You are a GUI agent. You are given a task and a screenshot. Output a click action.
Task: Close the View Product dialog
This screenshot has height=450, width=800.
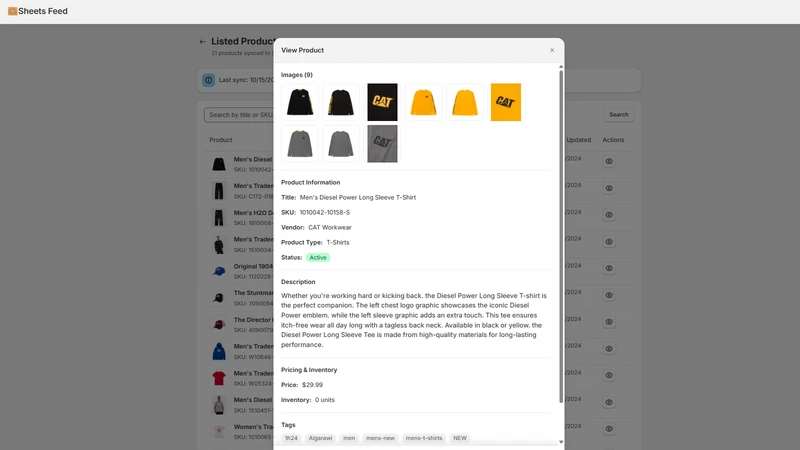(x=552, y=50)
